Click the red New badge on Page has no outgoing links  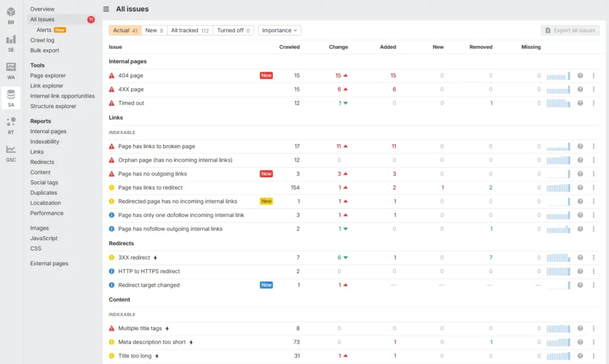[266, 174]
